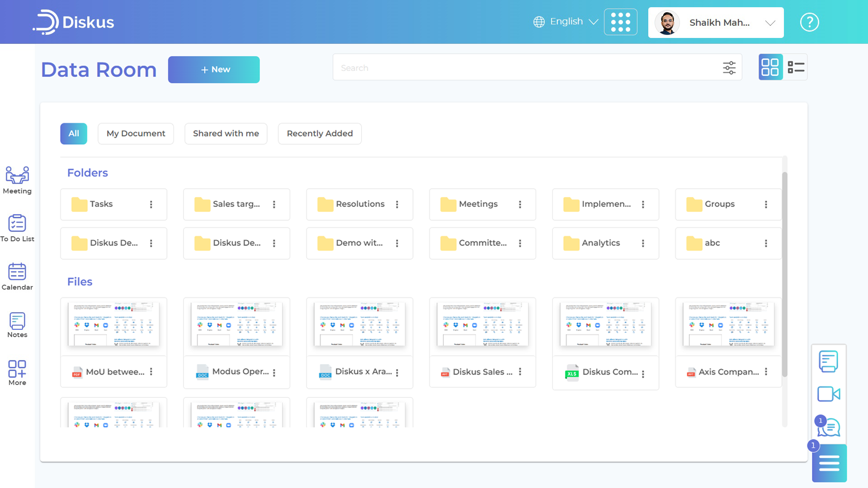Open options menu for Tasks folder
868x488 pixels.
[151, 204]
